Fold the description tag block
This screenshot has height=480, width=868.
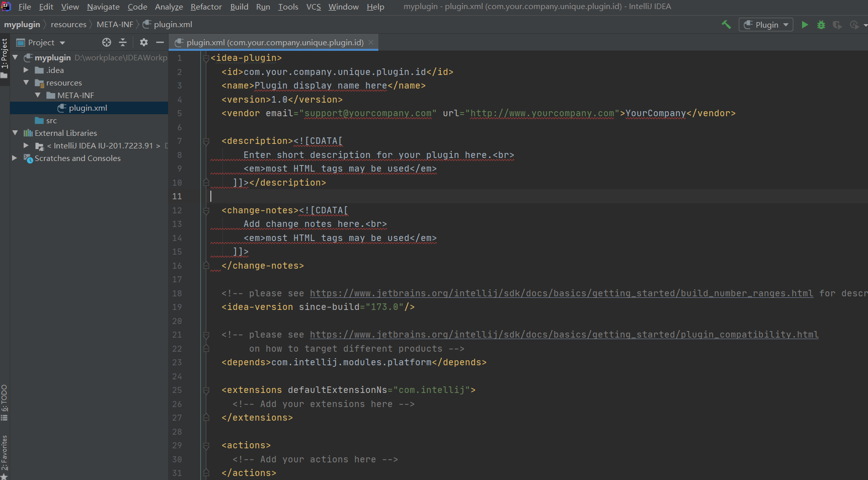[x=206, y=141]
